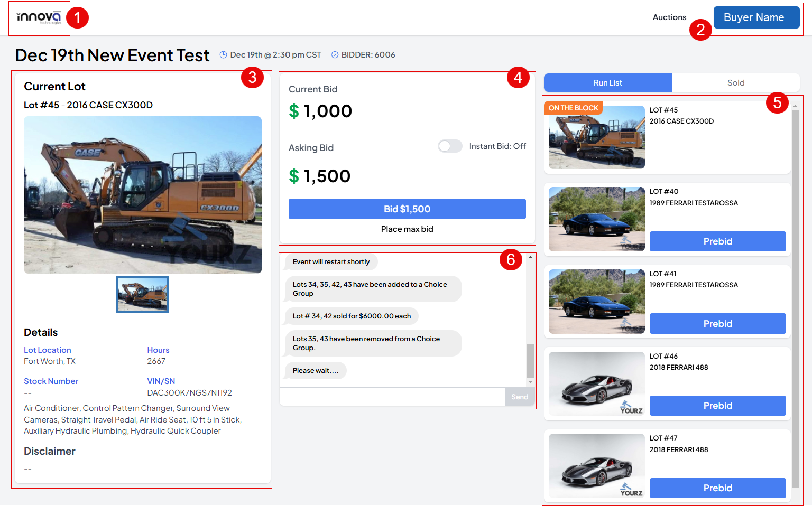812x506 pixels.
Task: Click the 'Lot # 34, 42 sold for $6000.00 each' message
Action: [352, 316]
